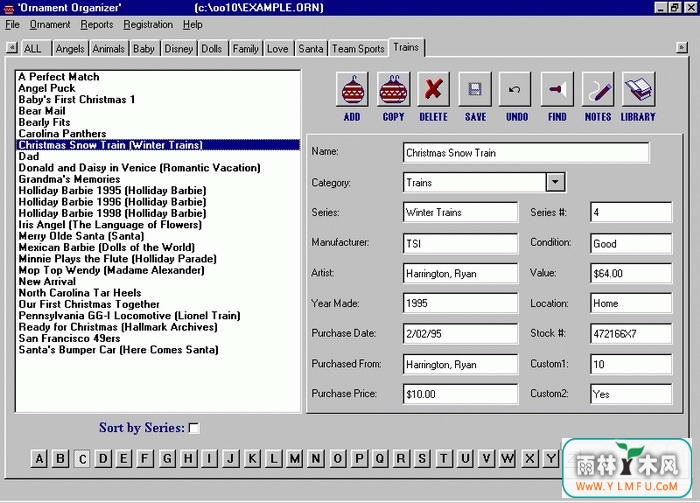Click the COPY ornament icon

tap(393, 89)
